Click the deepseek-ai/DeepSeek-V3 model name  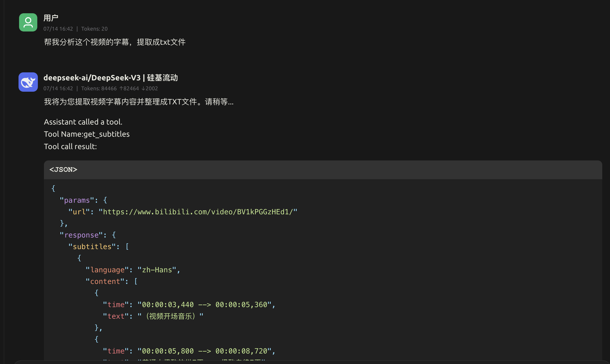pyautogui.click(x=92, y=78)
